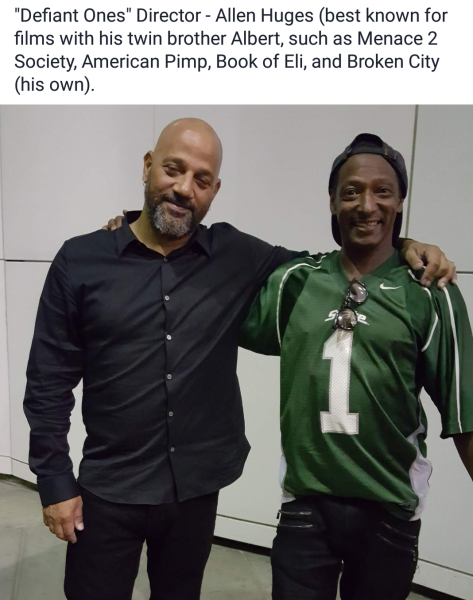Click the "(his own)" text on the last line
473x600 pixels.
click(x=54, y=85)
